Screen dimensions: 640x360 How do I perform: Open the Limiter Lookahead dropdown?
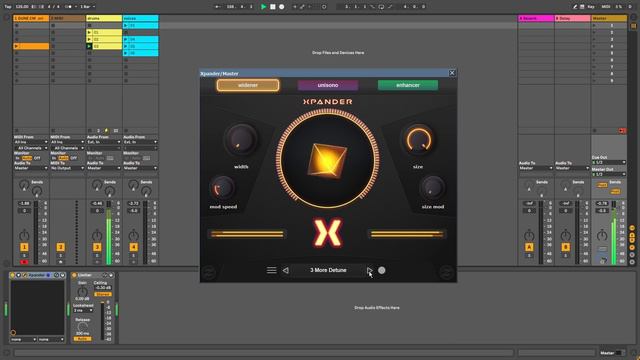coord(83,311)
